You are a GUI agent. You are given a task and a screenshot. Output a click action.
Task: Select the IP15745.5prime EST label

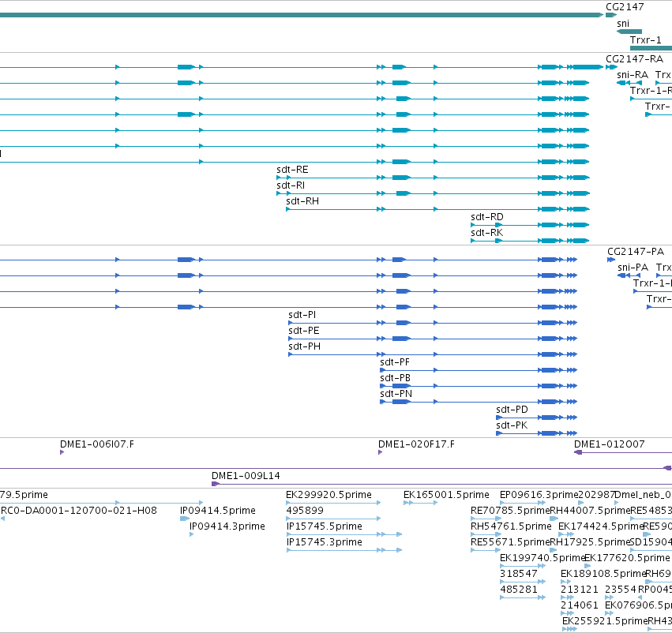325,526
